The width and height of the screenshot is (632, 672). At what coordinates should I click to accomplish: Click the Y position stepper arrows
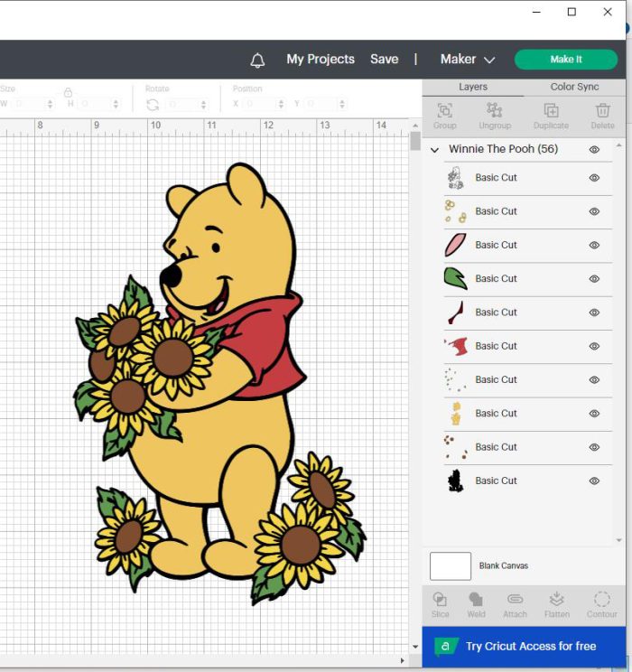(x=342, y=104)
